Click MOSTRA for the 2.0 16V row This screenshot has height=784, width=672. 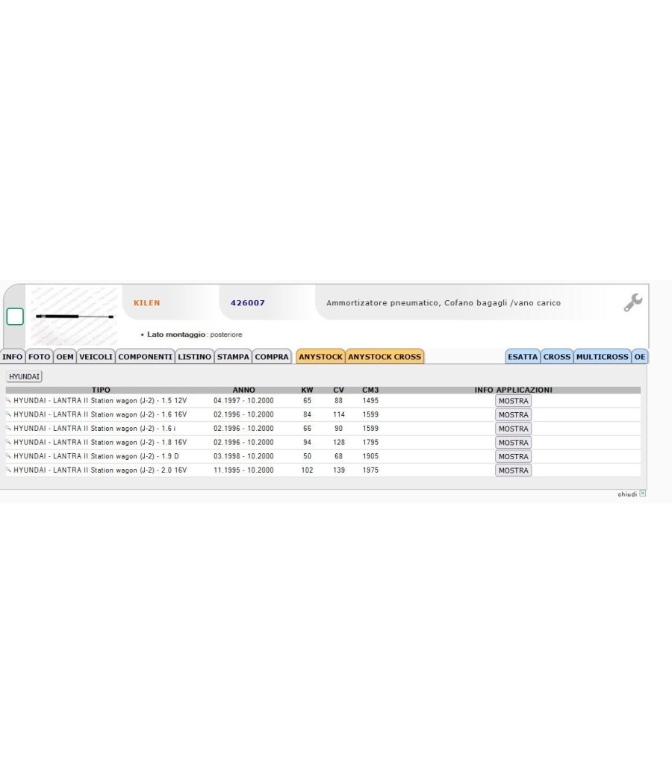(x=513, y=470)
